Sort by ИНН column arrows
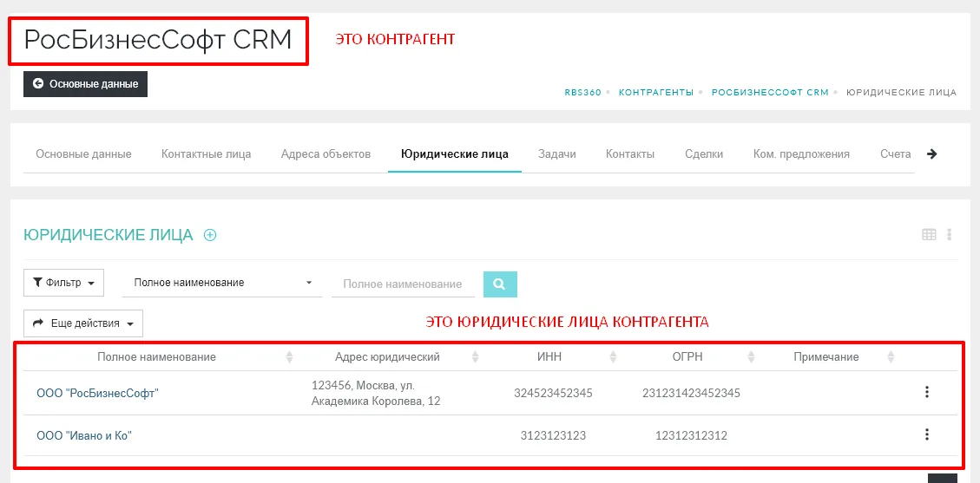Viewport: 980px width, 483px height. (613, 357)
